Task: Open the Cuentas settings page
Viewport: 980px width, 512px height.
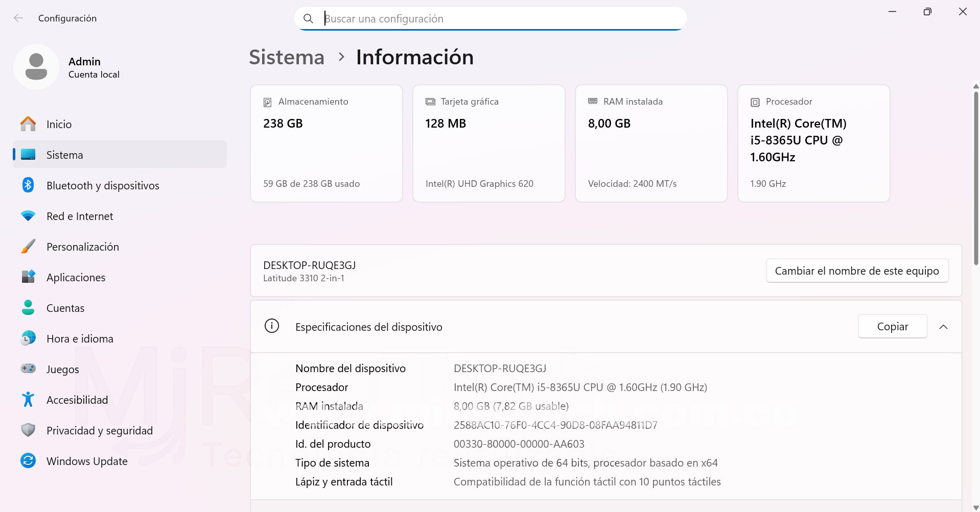Action: tap(65, 308)
